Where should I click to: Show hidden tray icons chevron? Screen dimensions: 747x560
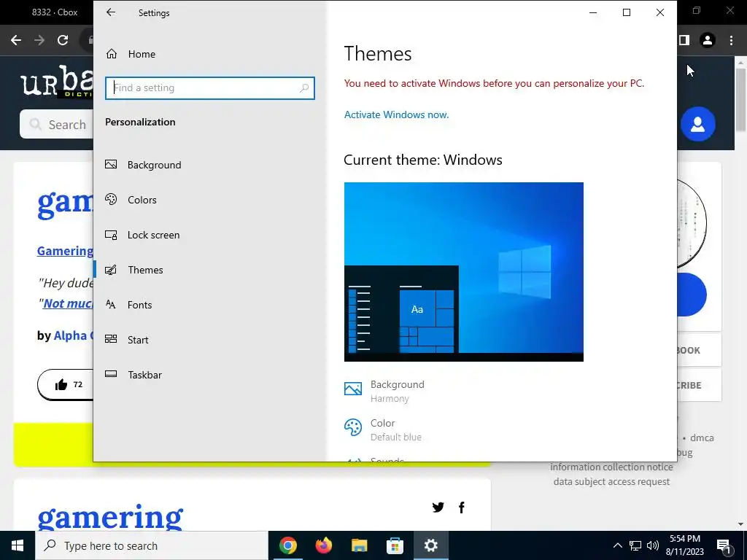pyautogui.click(x=617, y=545)
